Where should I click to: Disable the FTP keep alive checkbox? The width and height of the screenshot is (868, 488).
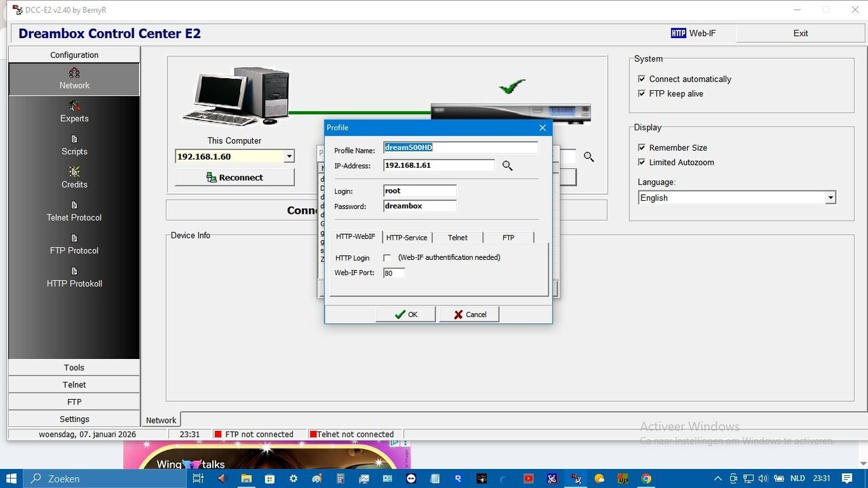tap(642, 94)
